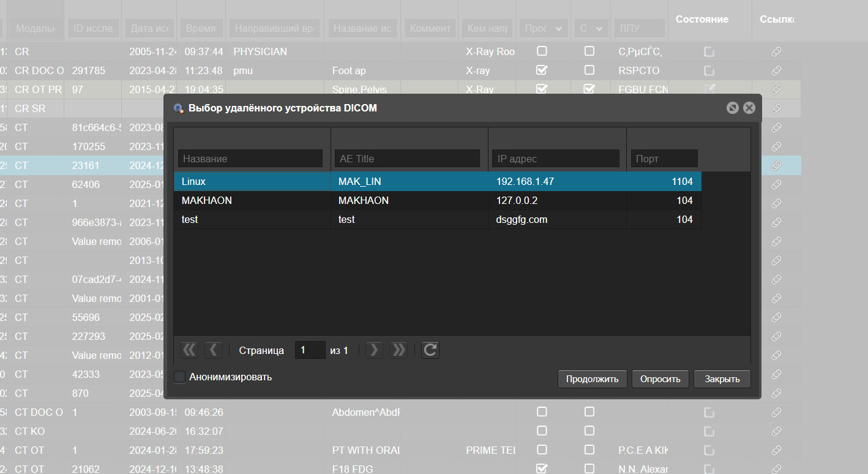The image size is (868, 474).
Task: Select the MAKHAON device row
Action: (437, 200)
